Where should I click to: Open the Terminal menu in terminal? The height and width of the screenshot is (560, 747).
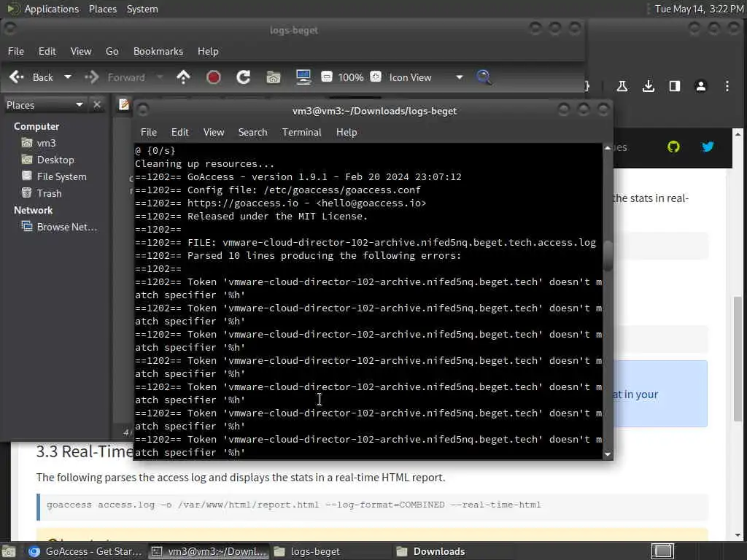[x=301, y=132]
